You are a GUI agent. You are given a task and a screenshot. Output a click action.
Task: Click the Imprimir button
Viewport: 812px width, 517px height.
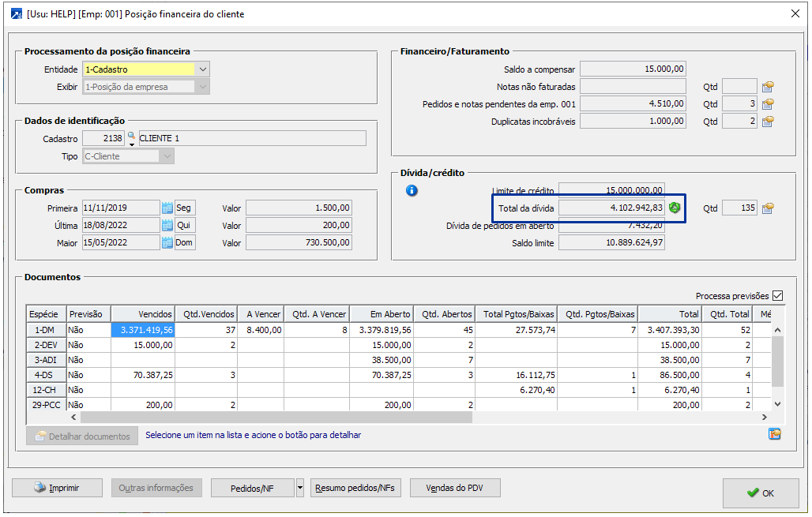pos(57,488)
